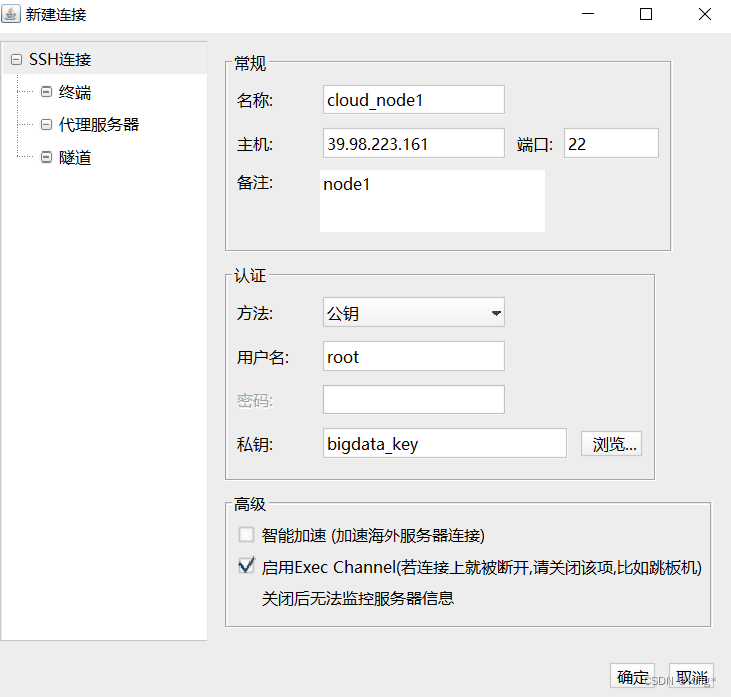Click the 端口: label
The image size is (731, 697).
[x=535, y=145]
